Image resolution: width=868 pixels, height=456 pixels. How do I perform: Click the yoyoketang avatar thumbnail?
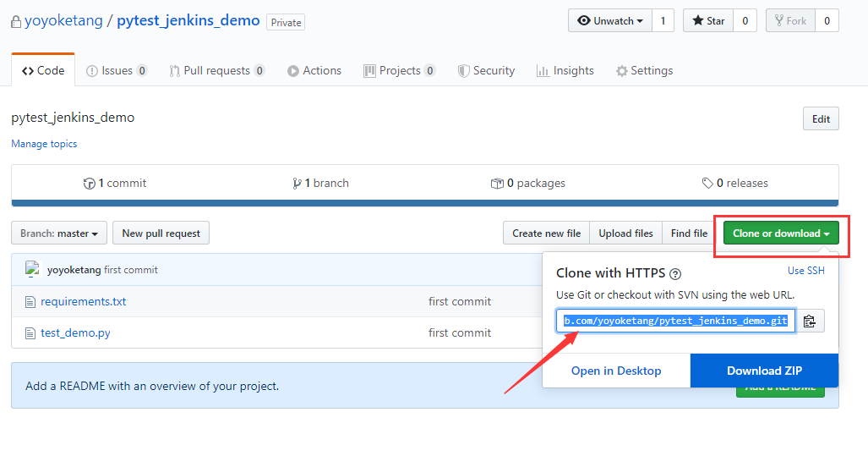[34, 270]
